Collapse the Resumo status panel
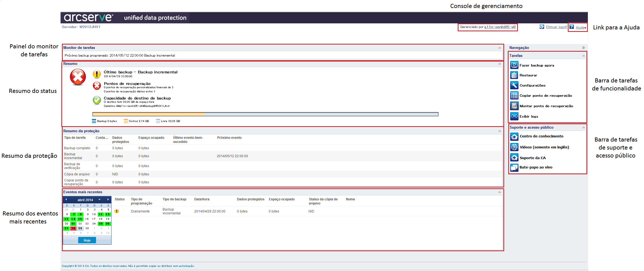 [500, 64]
